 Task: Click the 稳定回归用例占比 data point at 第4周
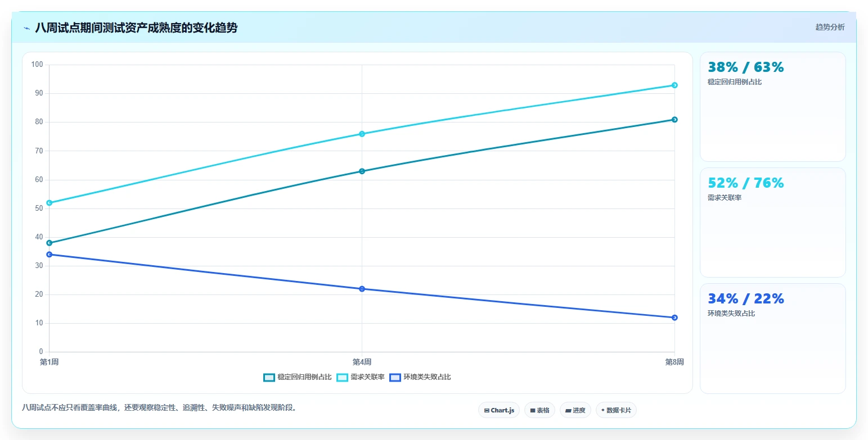click(x=362, y=171)
